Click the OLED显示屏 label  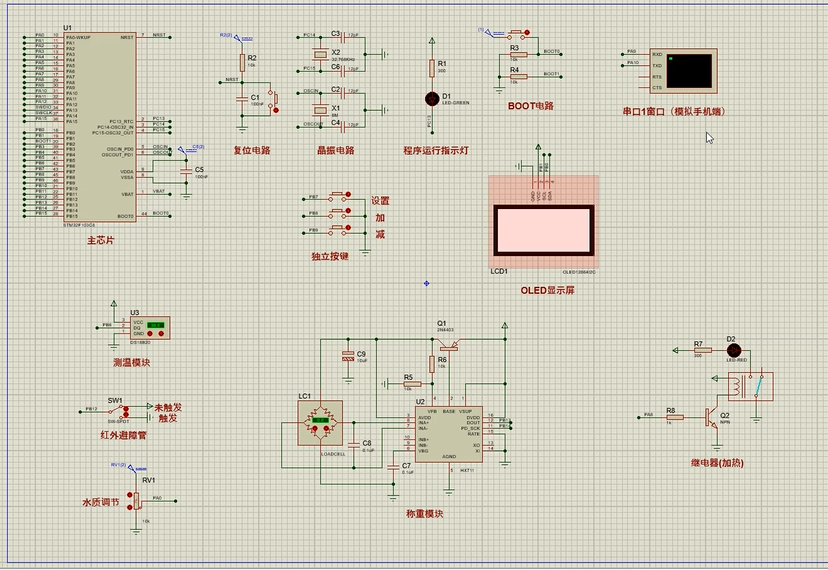(548, 291)
